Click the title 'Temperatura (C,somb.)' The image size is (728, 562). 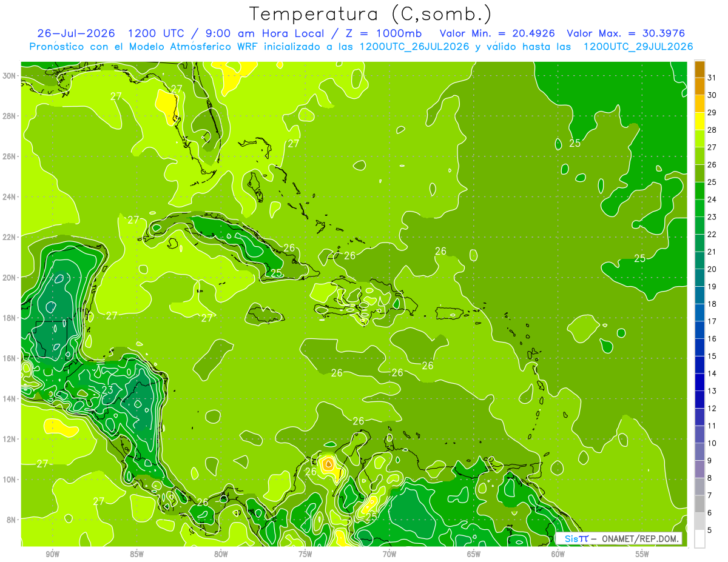370,15
